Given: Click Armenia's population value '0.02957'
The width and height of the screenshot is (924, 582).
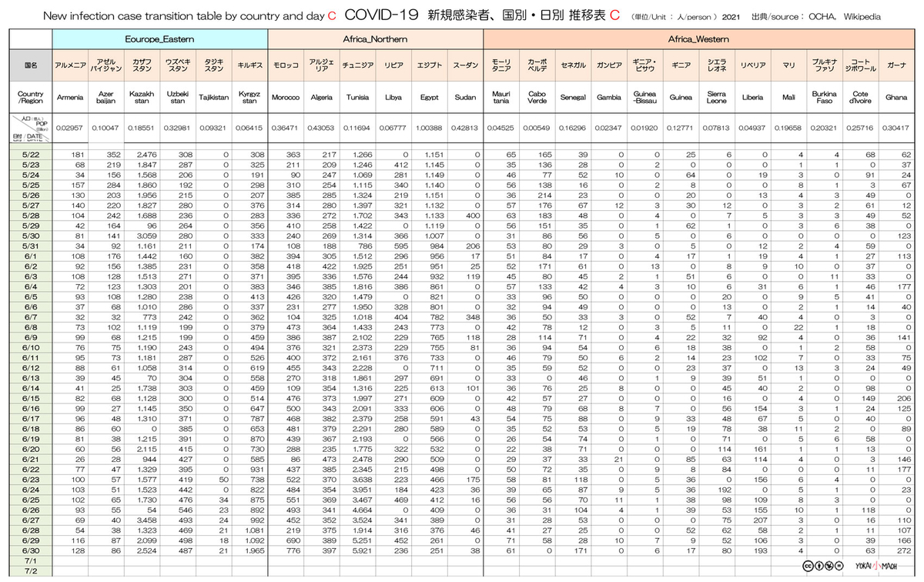Looking at the screenshot, I should (71, 127).
